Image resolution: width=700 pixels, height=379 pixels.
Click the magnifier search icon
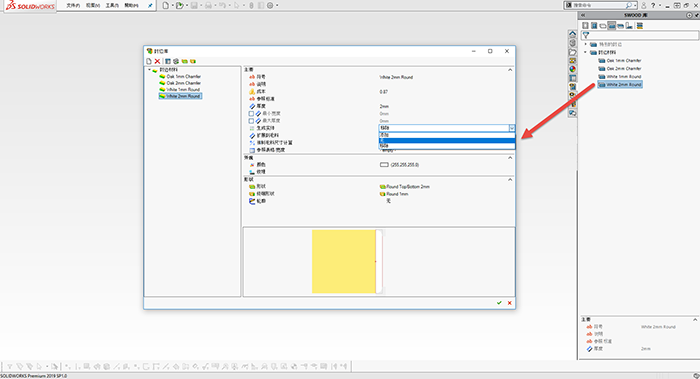[629, 5]
